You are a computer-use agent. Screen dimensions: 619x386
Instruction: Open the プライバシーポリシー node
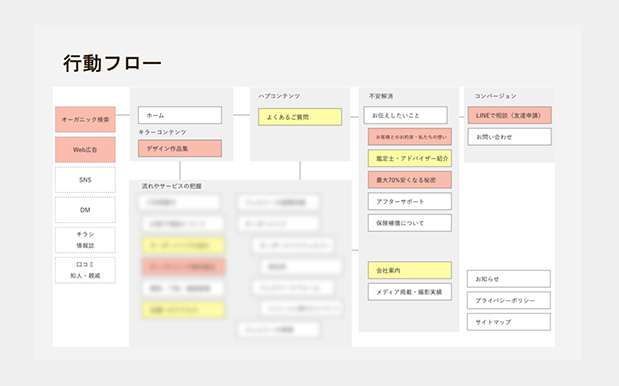coord(509,300)
